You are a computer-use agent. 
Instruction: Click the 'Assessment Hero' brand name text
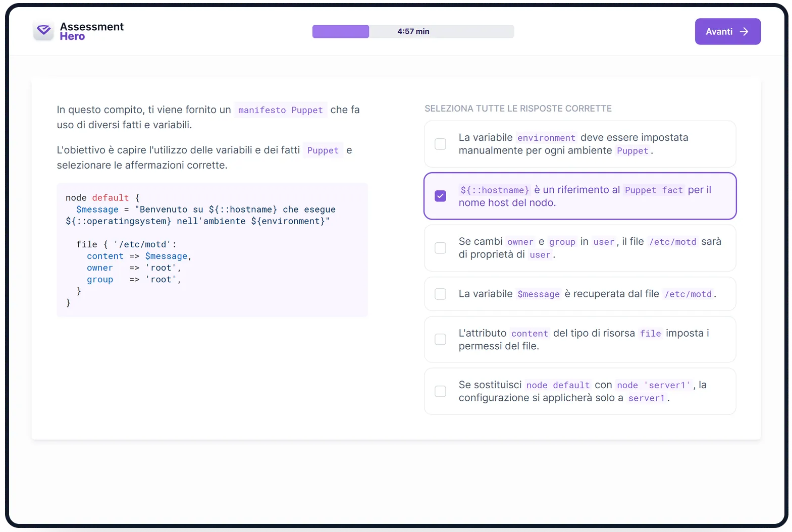91,31
